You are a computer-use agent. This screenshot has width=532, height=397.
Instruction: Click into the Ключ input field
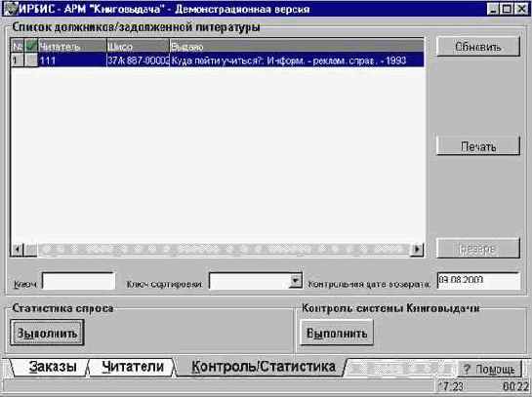79,281
